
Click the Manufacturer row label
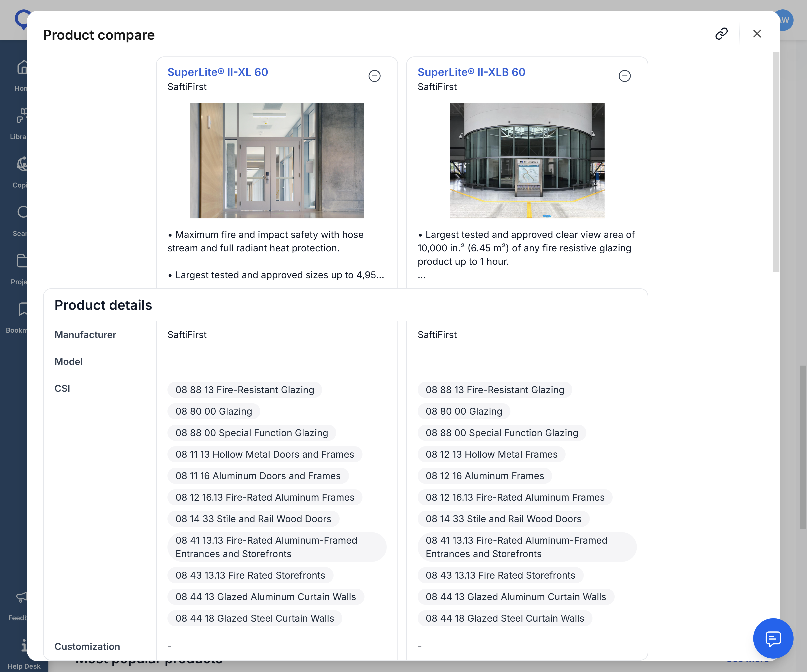coord(85,335)
